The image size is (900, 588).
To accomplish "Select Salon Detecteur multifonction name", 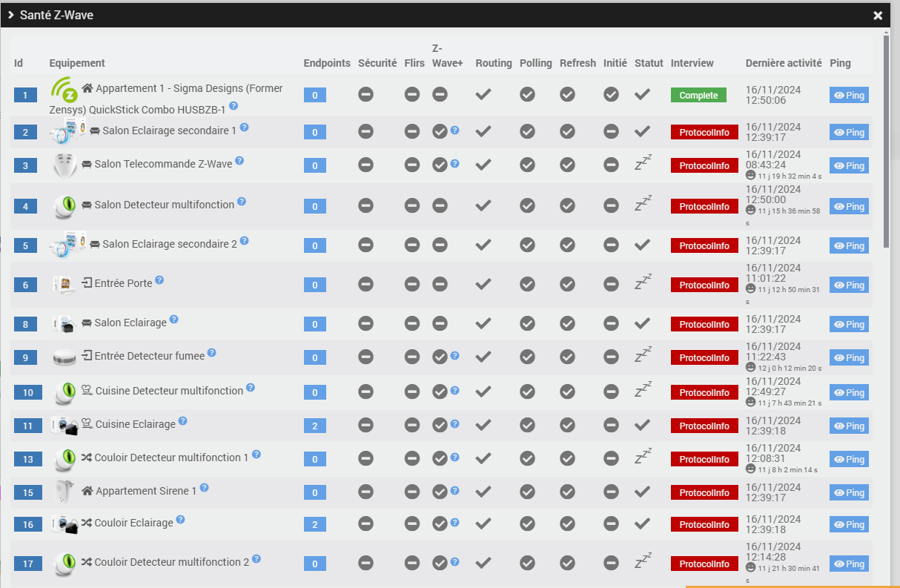I will click(x=164, y=204).
